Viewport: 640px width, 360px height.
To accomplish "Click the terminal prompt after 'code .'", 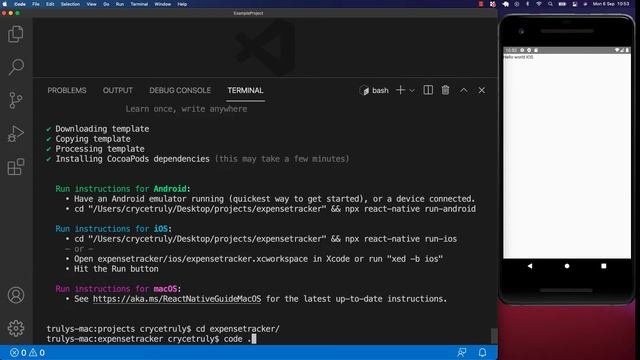I will tap(254, 339).
